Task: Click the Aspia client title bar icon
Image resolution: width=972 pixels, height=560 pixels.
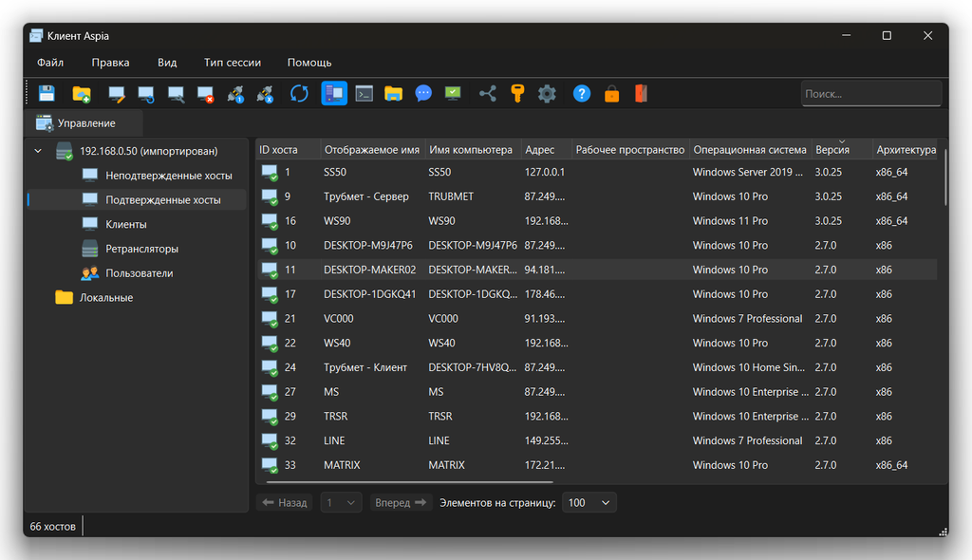Action: point(37,36)
